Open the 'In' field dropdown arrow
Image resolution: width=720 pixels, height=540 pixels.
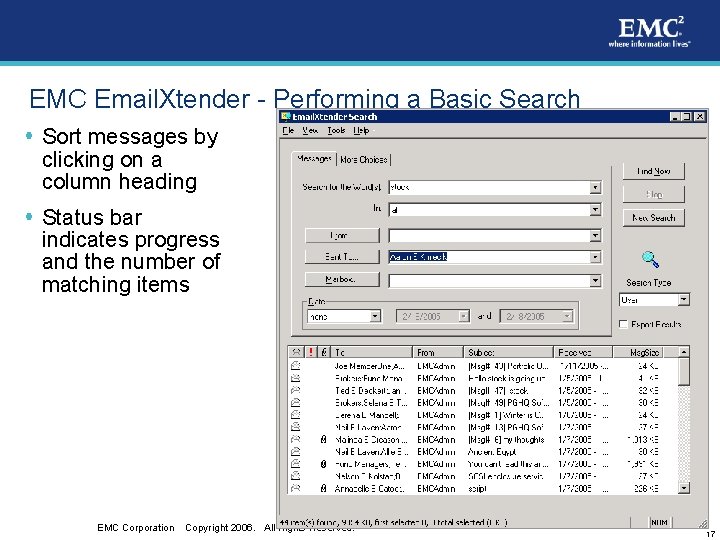(x=595, y=210)
